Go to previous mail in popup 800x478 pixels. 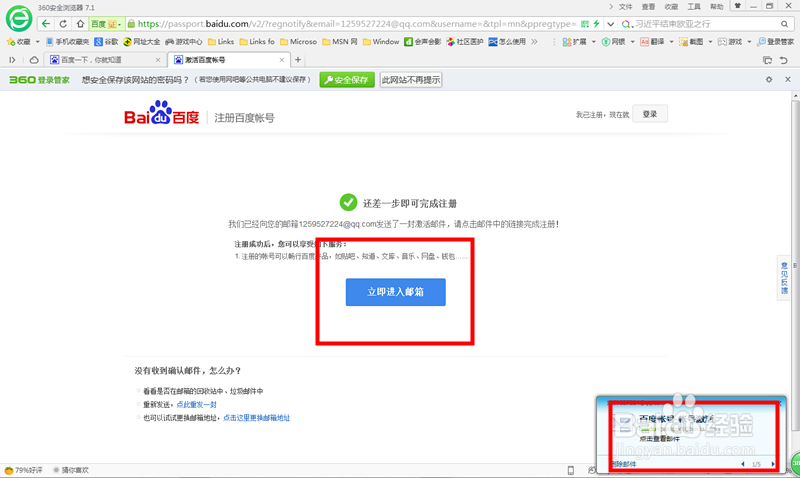click(x=743, y=464)
